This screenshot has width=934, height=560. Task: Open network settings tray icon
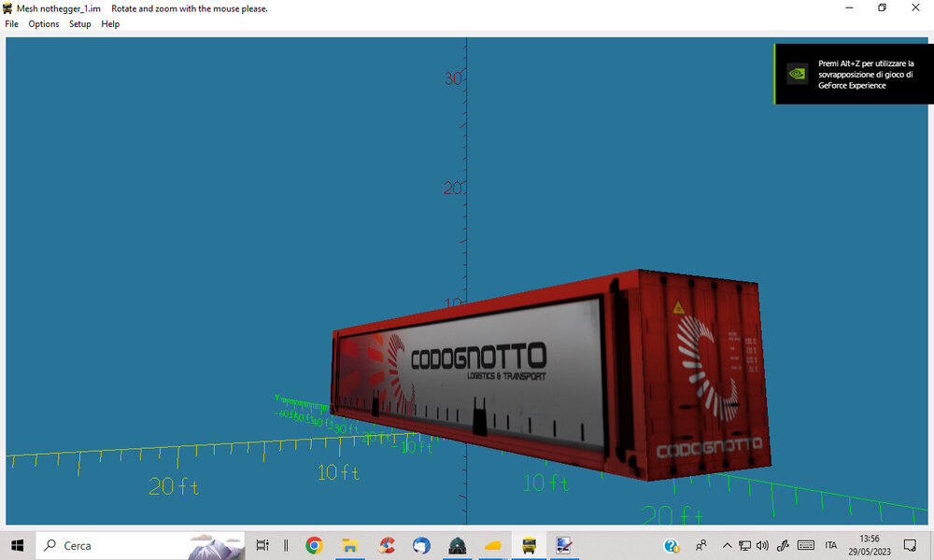pyautogui.click(x=744, y=545)
